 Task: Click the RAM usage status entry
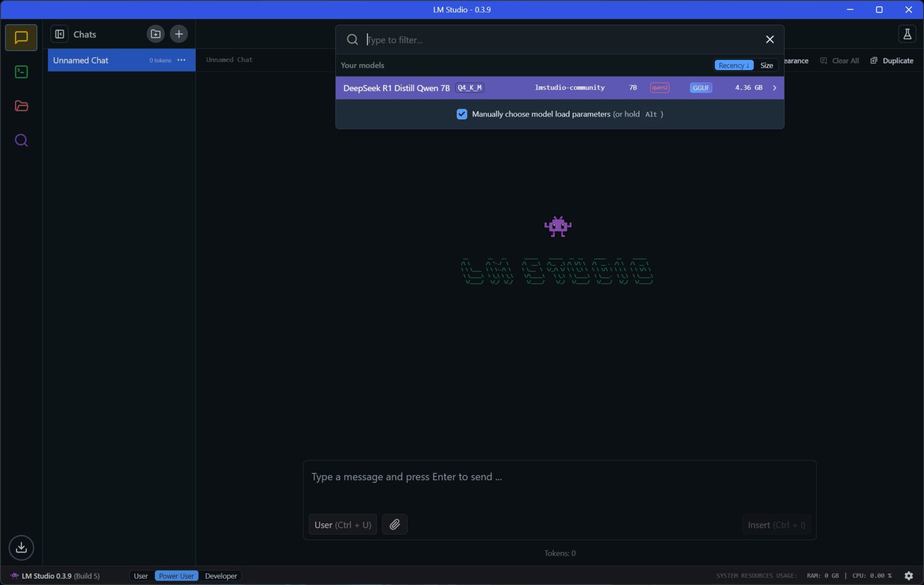(x=822, y=576)
